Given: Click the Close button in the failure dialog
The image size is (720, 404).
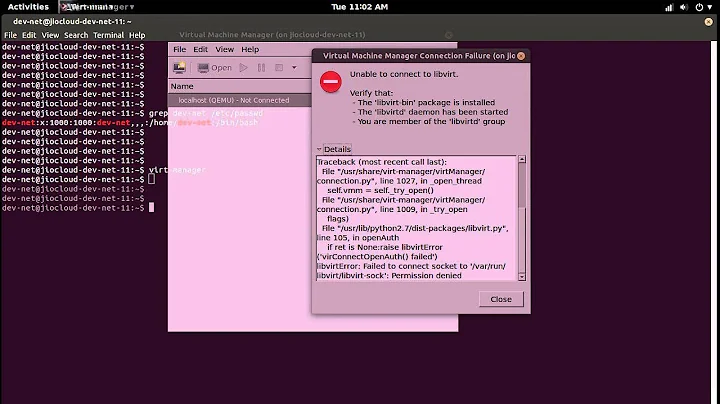Looking at the screenshot, I should click(x=501, y=299).
